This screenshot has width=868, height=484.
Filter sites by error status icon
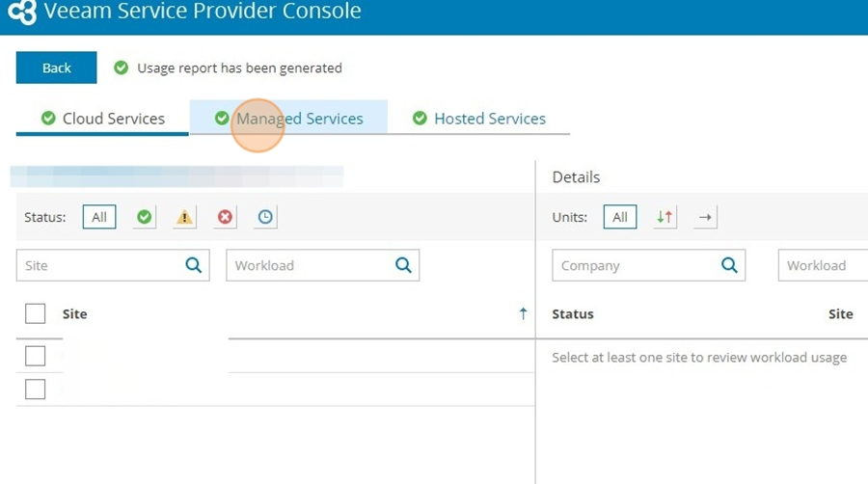(225, 217)
